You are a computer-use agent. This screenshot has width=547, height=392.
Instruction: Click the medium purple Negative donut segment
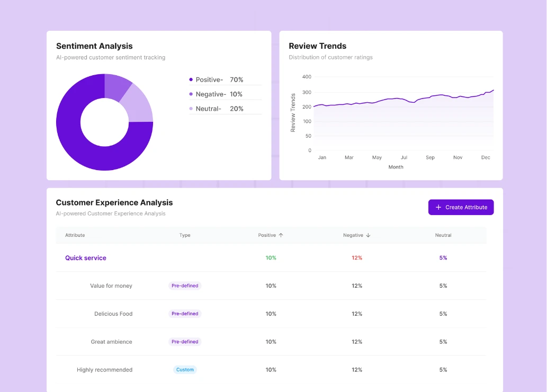pos(116,87)
